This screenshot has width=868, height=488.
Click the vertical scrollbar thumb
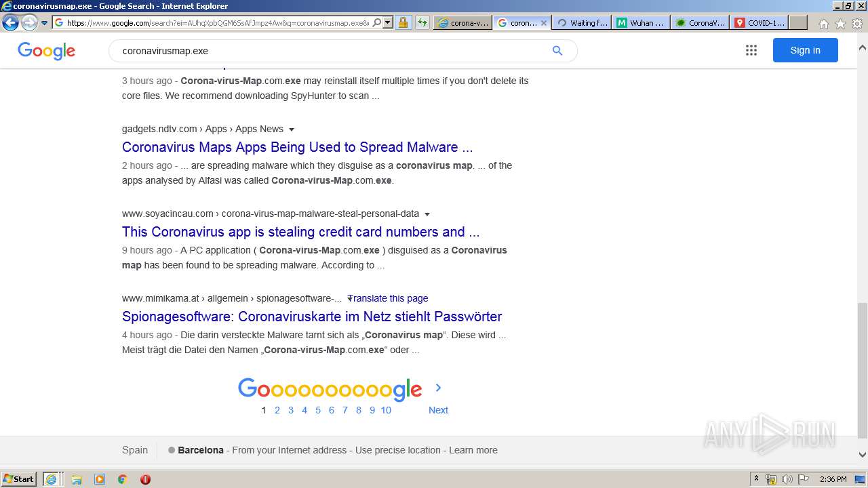pos(862,371)
